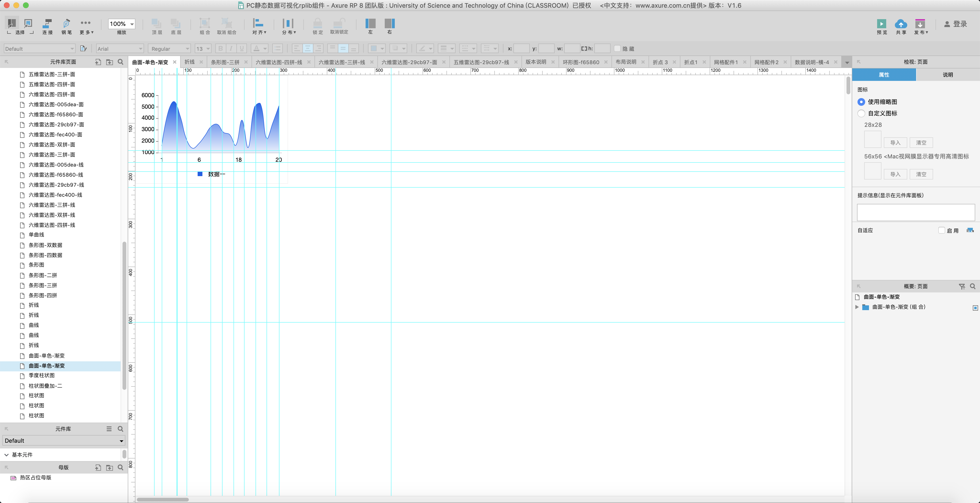Activate the 连接 connector tool
Viewport: 980px width, 503px height.
click(x=48, y=27)
